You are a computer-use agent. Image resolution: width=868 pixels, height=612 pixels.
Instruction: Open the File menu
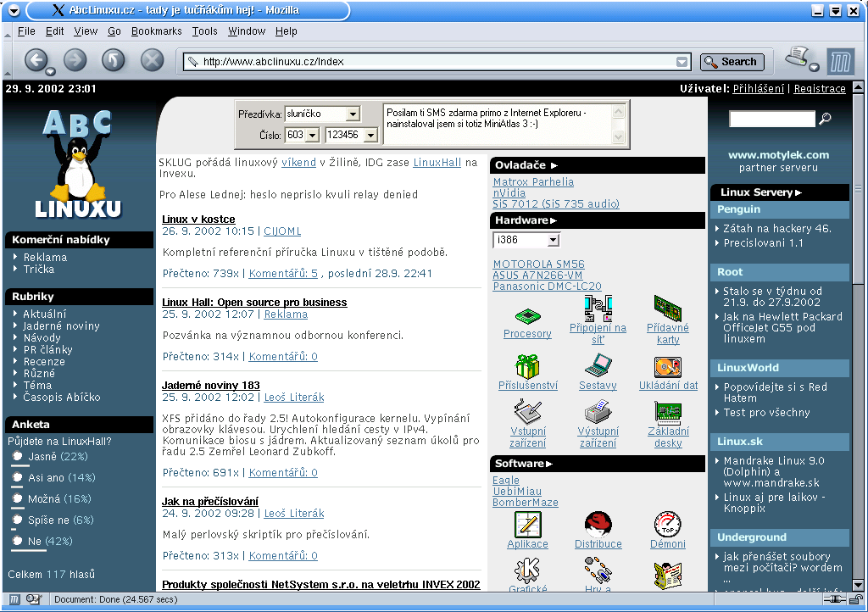(x=26, y=31)
